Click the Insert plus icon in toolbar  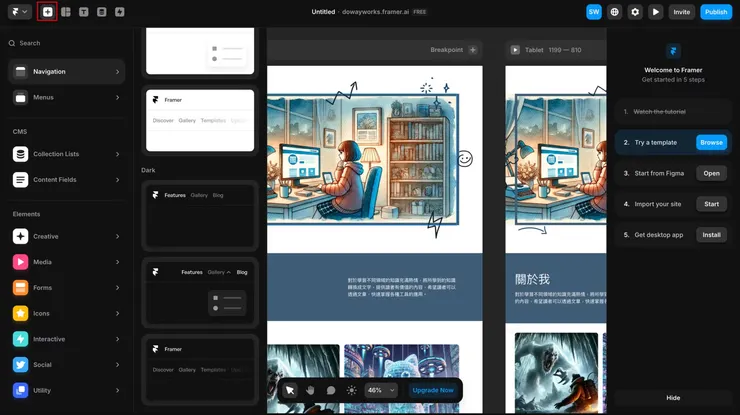pos(47,12)
